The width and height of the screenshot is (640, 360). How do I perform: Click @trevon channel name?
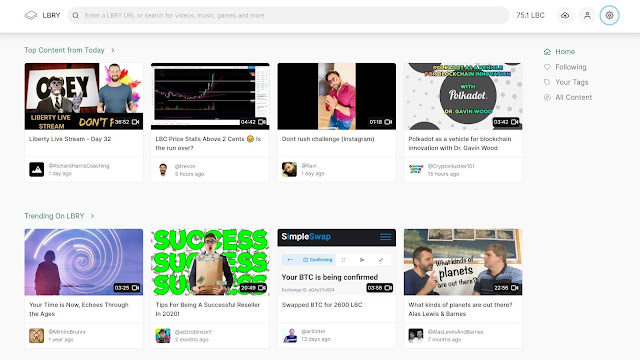[185, 166]
